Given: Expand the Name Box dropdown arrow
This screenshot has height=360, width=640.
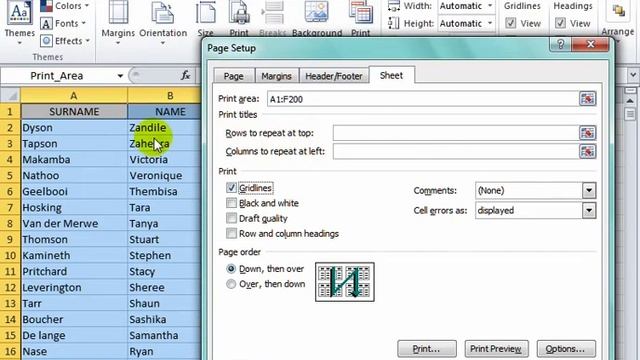Looking at the screenshot, I should tap(120, 76).
